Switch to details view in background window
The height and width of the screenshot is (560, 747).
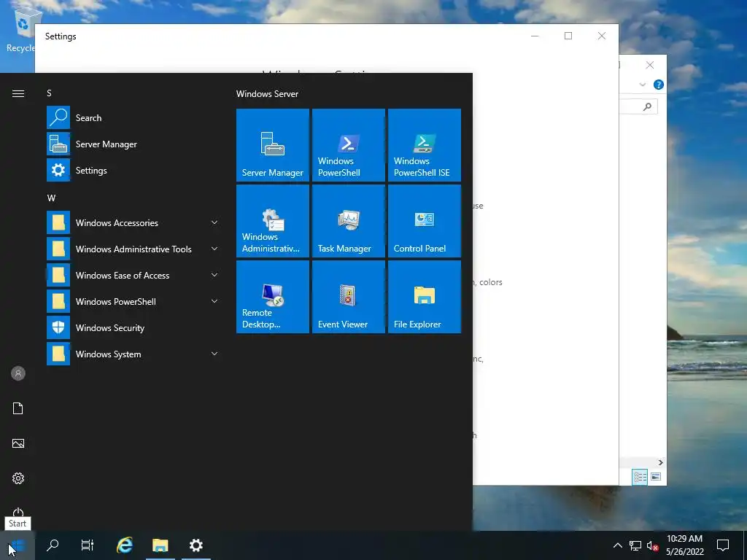pyautogui.click(x=640, y=477)
